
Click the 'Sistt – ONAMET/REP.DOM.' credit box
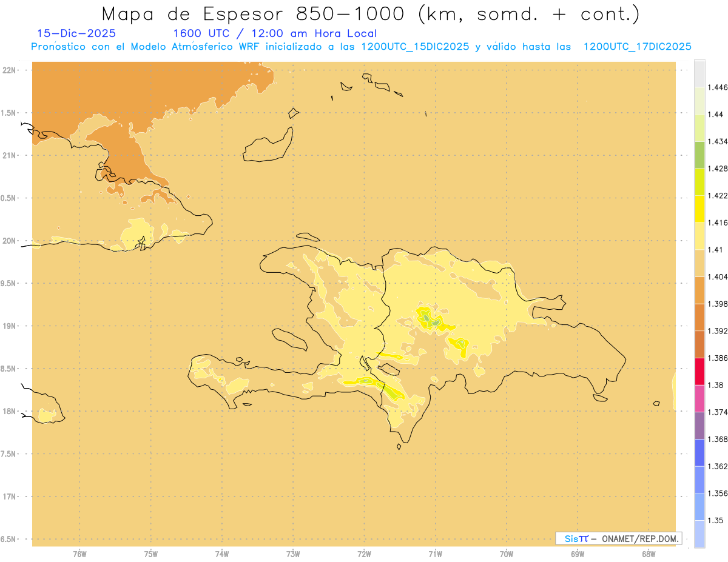pos(619,538)
